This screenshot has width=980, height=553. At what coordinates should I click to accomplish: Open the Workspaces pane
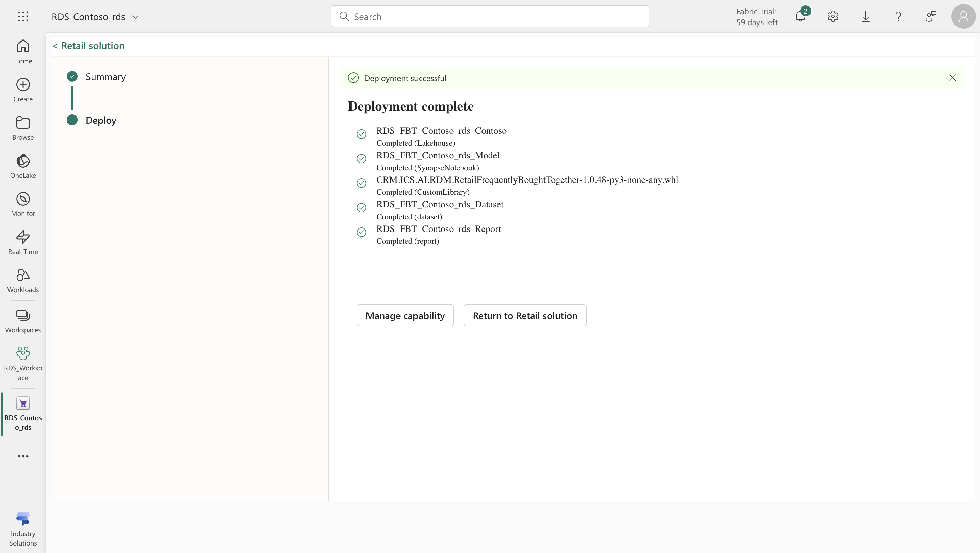tap(23, 321)
